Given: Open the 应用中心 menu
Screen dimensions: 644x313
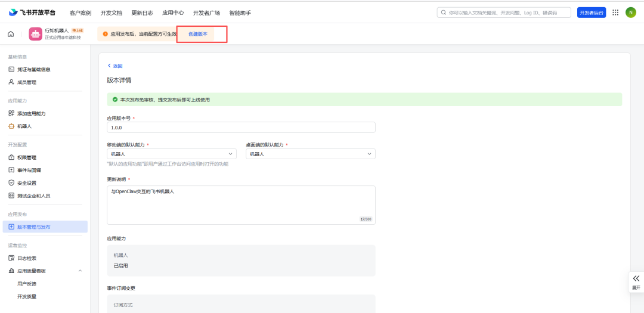Looking at the screenshot, I should coord(173,13).
